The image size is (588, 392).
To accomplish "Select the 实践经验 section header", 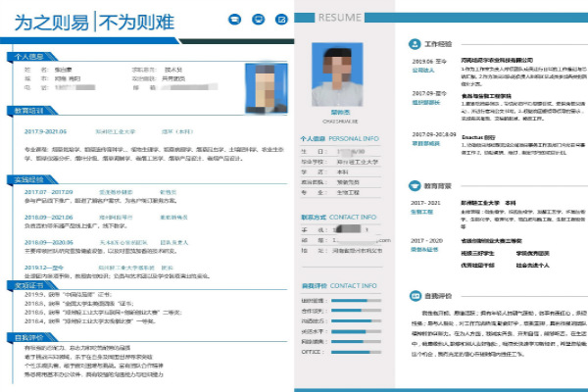I will point(29,179).
